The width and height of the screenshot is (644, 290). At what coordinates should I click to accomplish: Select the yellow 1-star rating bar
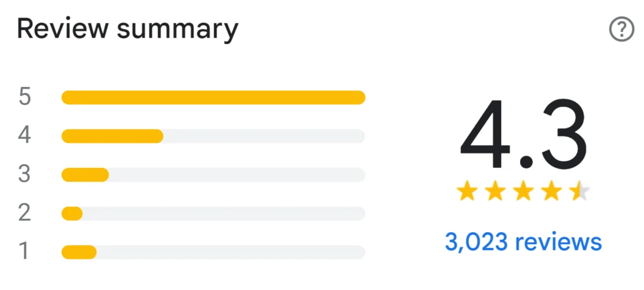[x=79, y=252]
